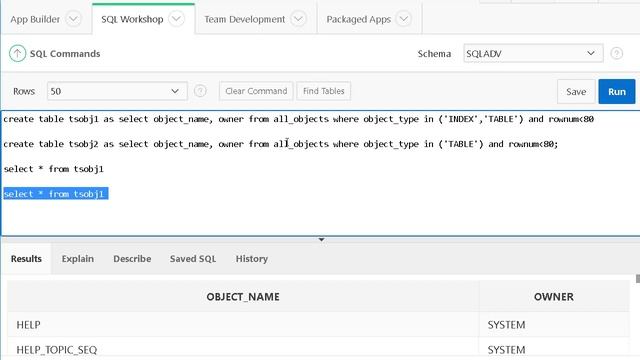Open the Schema SQLADV dropdown
The width and height of the screenshot is (640, 360).
533,53
